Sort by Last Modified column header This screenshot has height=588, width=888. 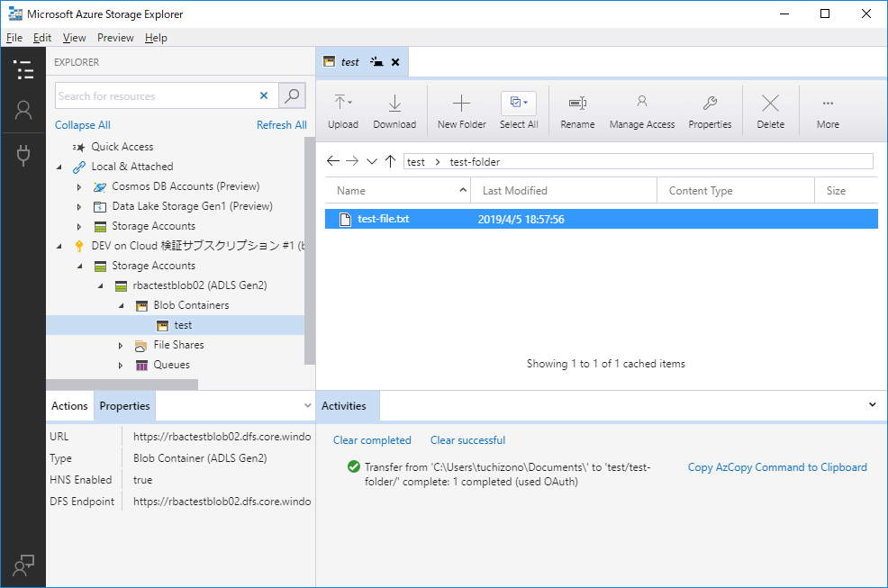564,191
